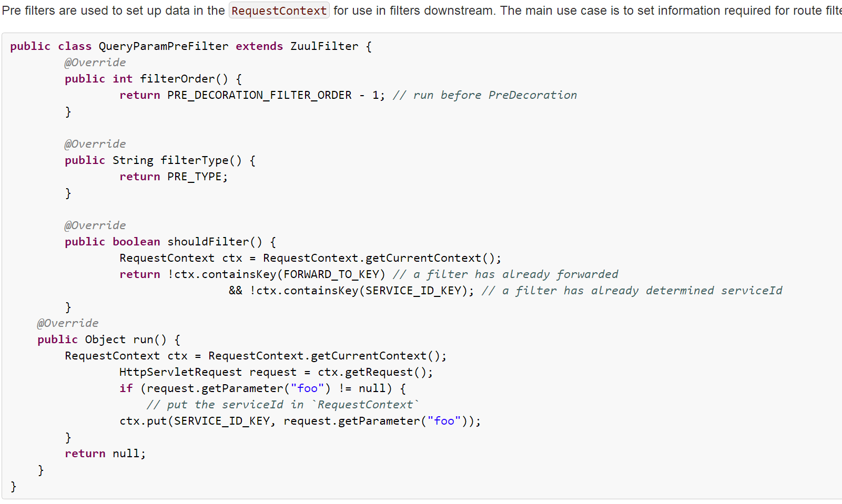Image resolution: width=842 pixels, height=504 pixels.
Task: Click the boolean keyword in shouldFilter
Action: pyautogui.click(x=136, y=242)
